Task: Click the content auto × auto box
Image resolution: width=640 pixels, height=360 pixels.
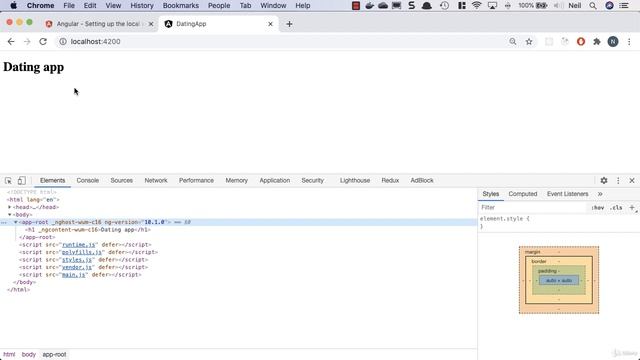Action: coord(559,280)
